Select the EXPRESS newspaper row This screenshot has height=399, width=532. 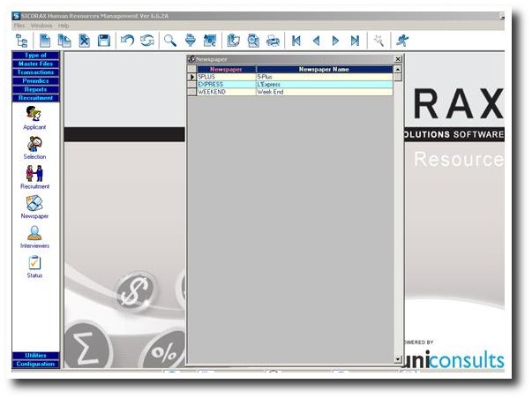pos(226,84)
